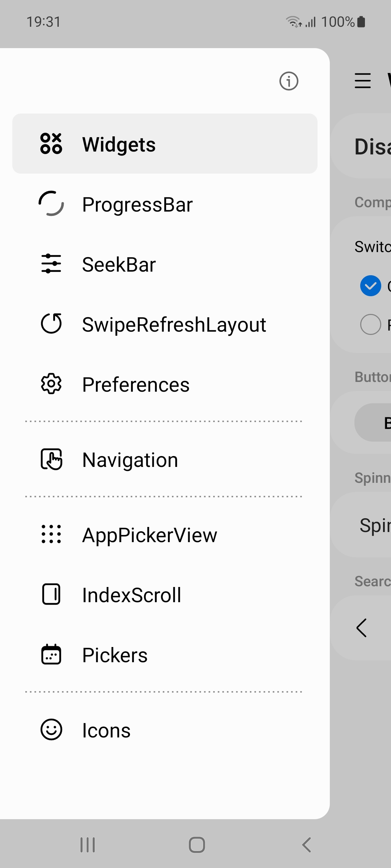This screenshot has height=868, width=391.
Task: Open recent apps in navigation bar
Action: (88, 845)
